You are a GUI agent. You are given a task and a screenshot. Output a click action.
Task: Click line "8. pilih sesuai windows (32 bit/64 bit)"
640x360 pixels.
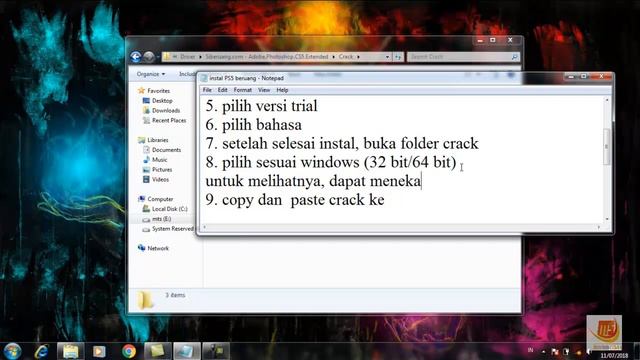(331, 162)
